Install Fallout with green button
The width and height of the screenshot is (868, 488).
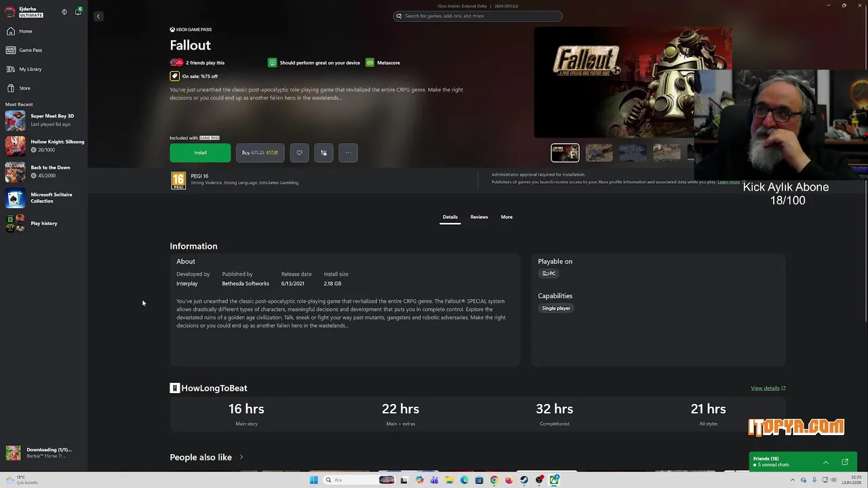pyautogui.click(x=200, y=152)
